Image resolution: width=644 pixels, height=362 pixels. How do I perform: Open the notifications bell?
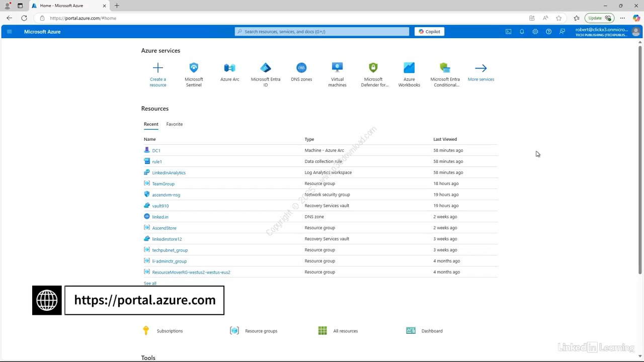pos(522,32)
